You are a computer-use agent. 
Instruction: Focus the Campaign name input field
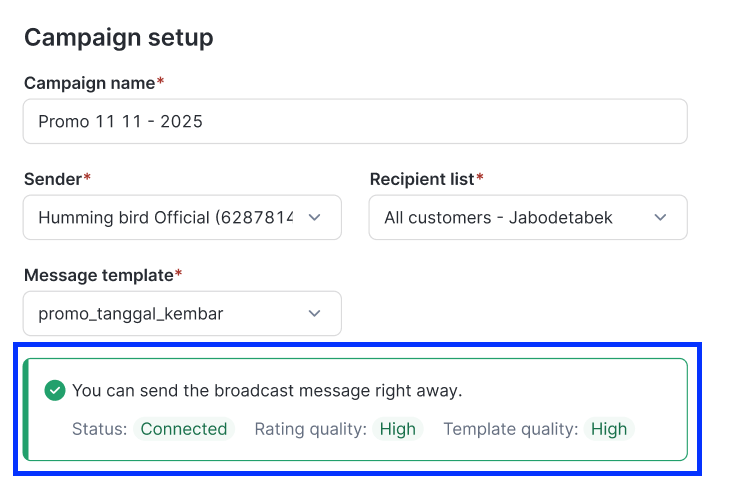coord(355,121)
